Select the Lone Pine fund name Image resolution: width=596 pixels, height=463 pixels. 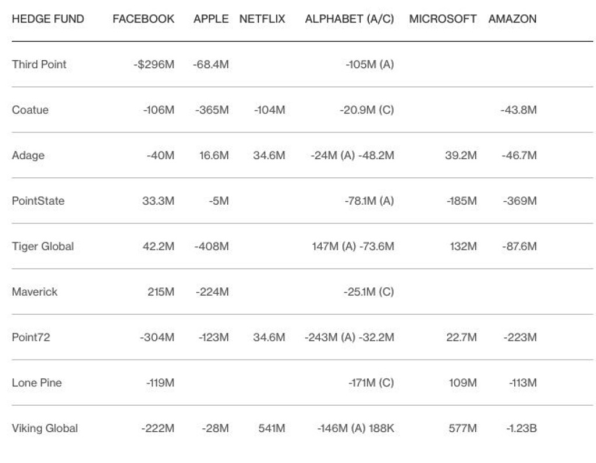pyautogui.click(x=36, y=383)
